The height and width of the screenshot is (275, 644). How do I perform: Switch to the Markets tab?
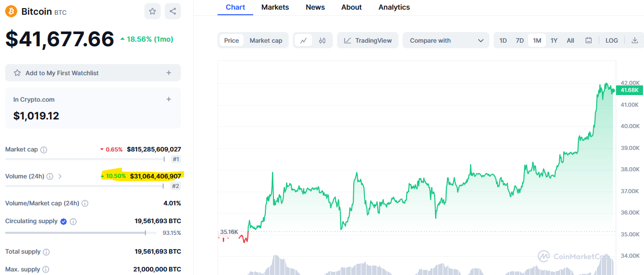(x=275, y=7)
